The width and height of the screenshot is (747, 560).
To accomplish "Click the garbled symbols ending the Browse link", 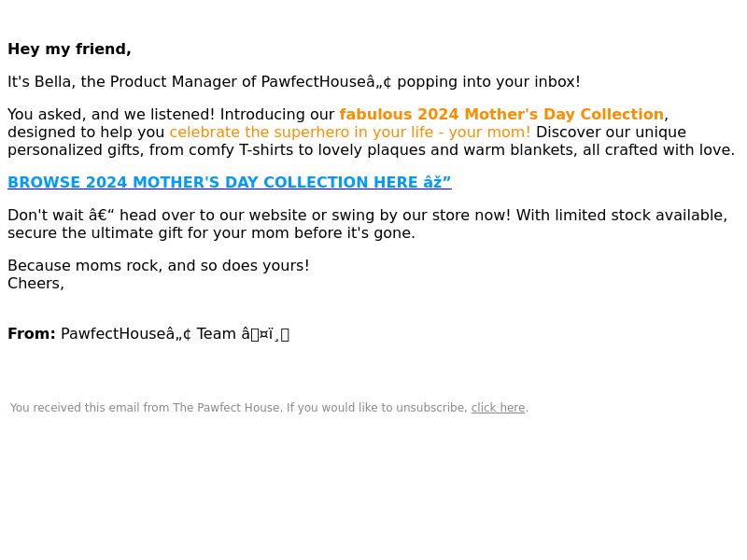I will (x=437, y=182).
